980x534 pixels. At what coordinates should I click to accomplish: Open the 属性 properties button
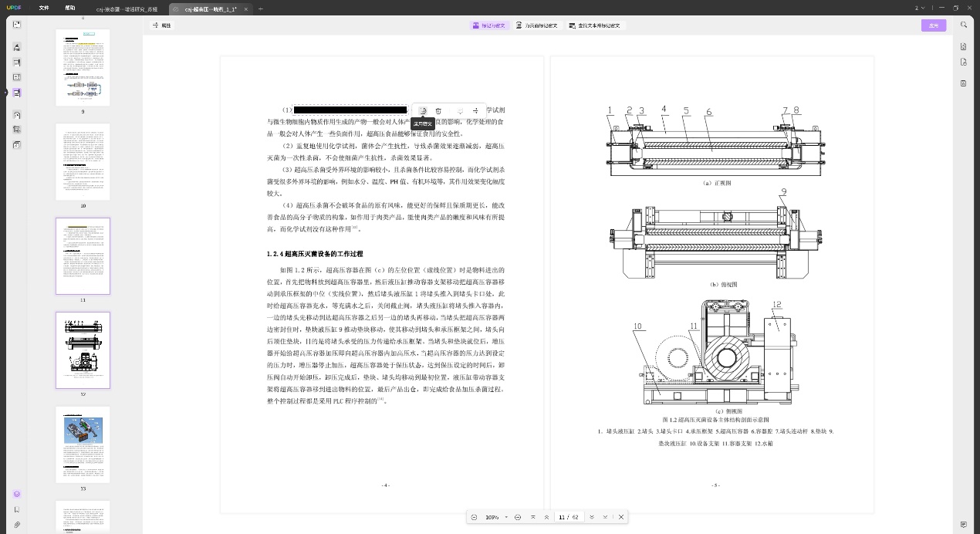pos(162,25)
